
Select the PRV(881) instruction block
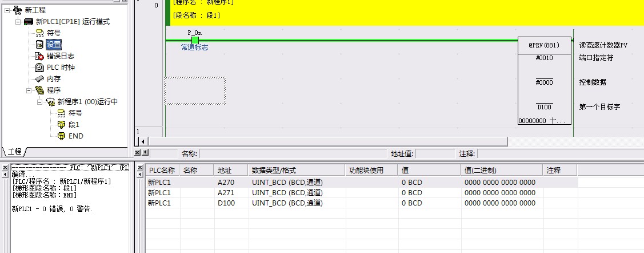tap(543, 45)
